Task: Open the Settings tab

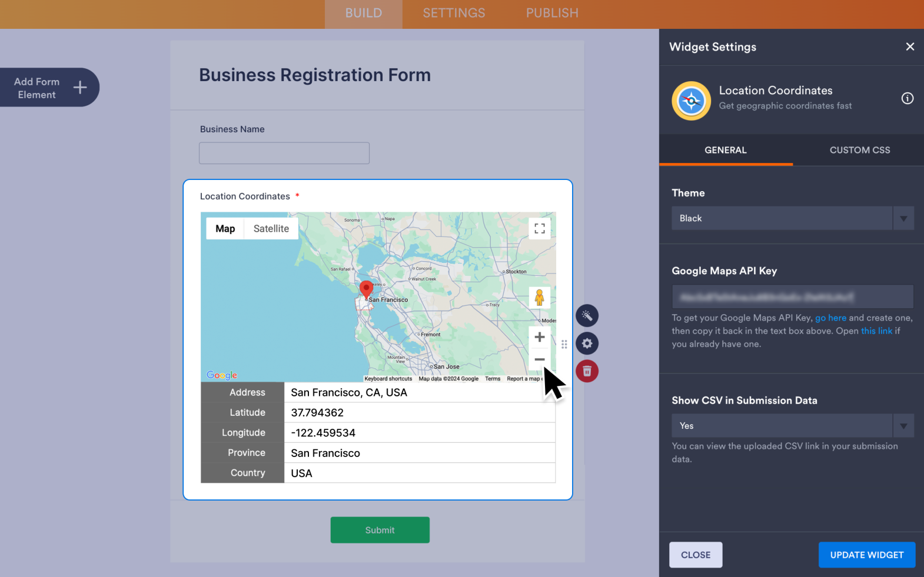Action: coord(454,13)
